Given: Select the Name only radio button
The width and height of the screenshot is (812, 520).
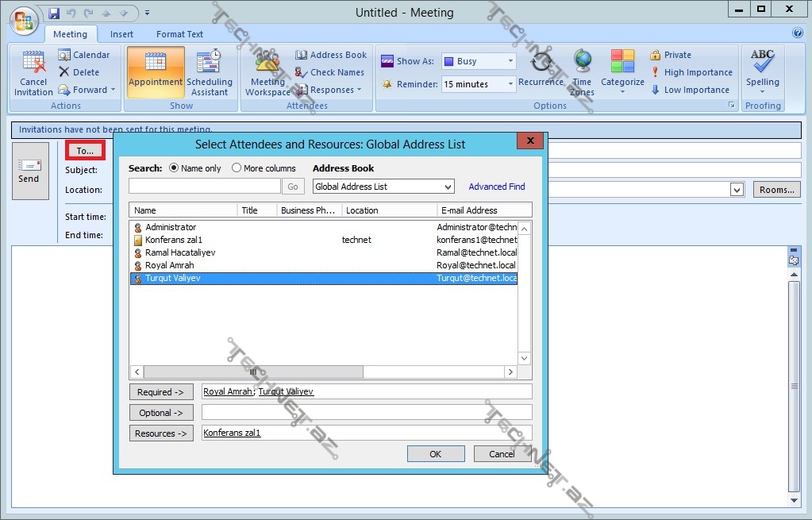Looking at the screenshot, I should 174,168.
